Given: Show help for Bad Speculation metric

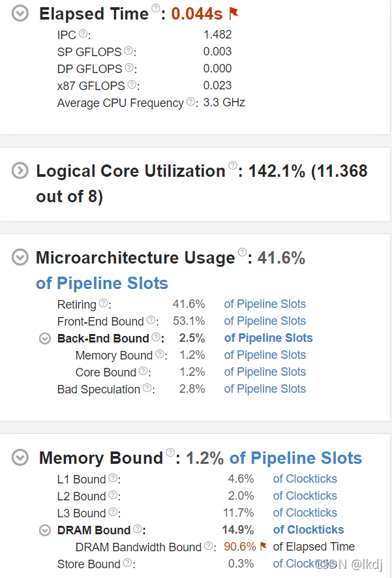Looking at the screenshot, I should pos(147,388).
